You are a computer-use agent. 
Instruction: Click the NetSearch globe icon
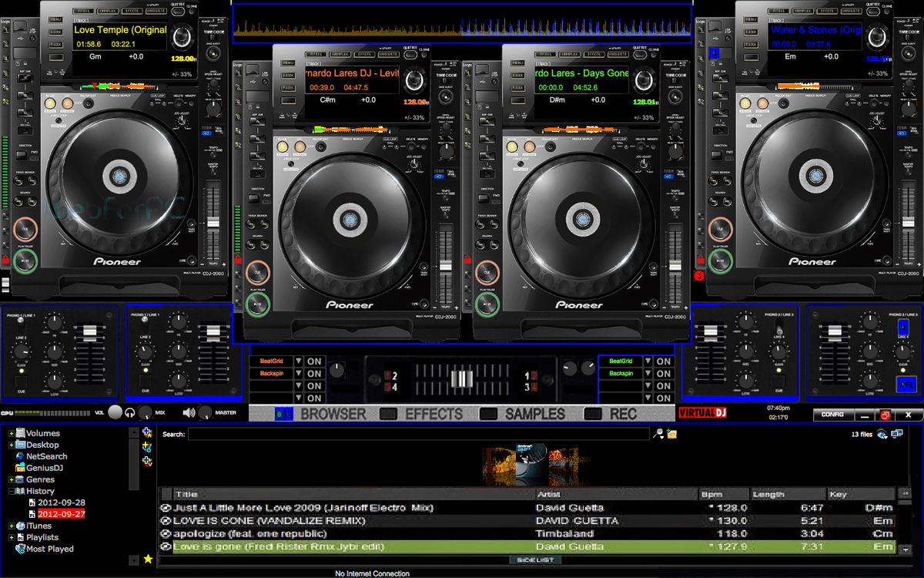click(19, 456)
